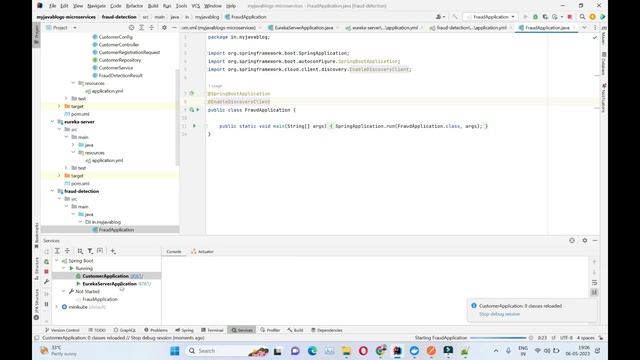Open IntelliJ IDEA from Windows taskbar
The image size is (640, 360).
coord(397,351)
